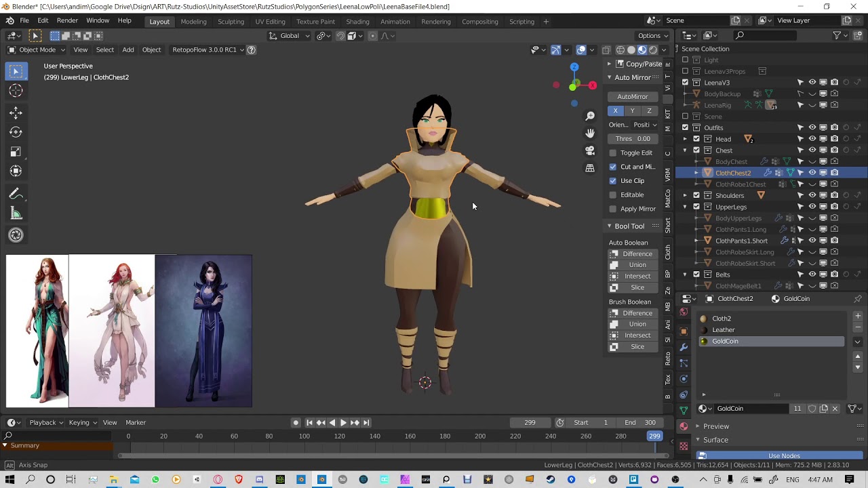
Task: Toggle X-ray mode icon
Action: click(606, 49)
